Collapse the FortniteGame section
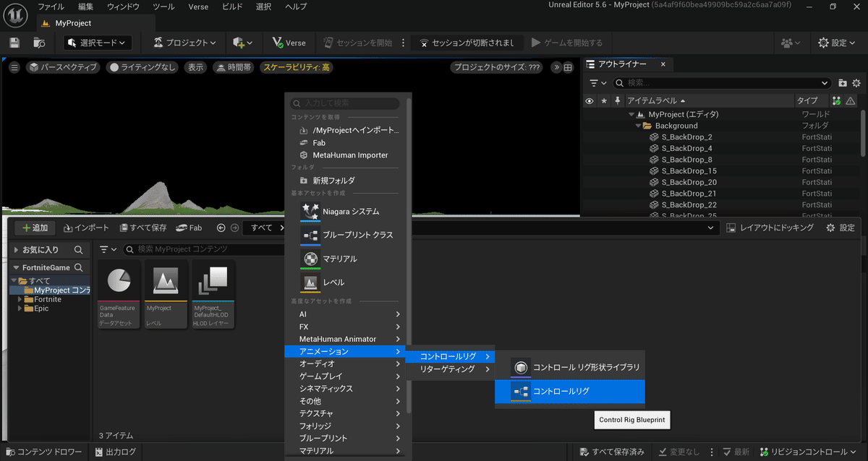The height and width of the screenshot is (461, 868). click(x=16, y=267)
